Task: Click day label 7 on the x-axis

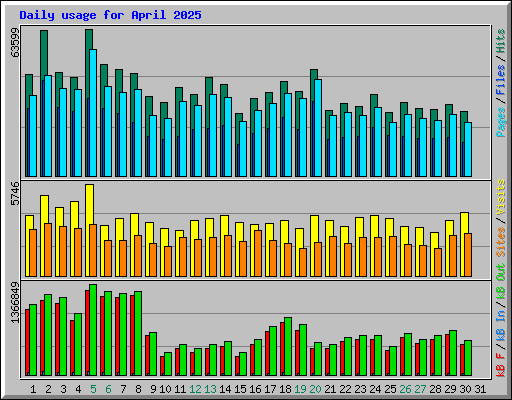Action: (123, 389)
